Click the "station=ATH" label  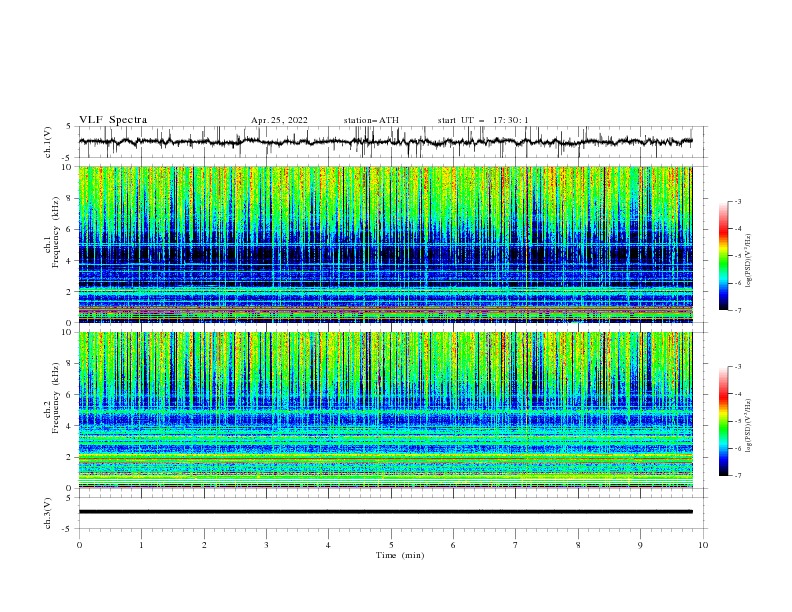pyautogui.click(x=371, y=120)
